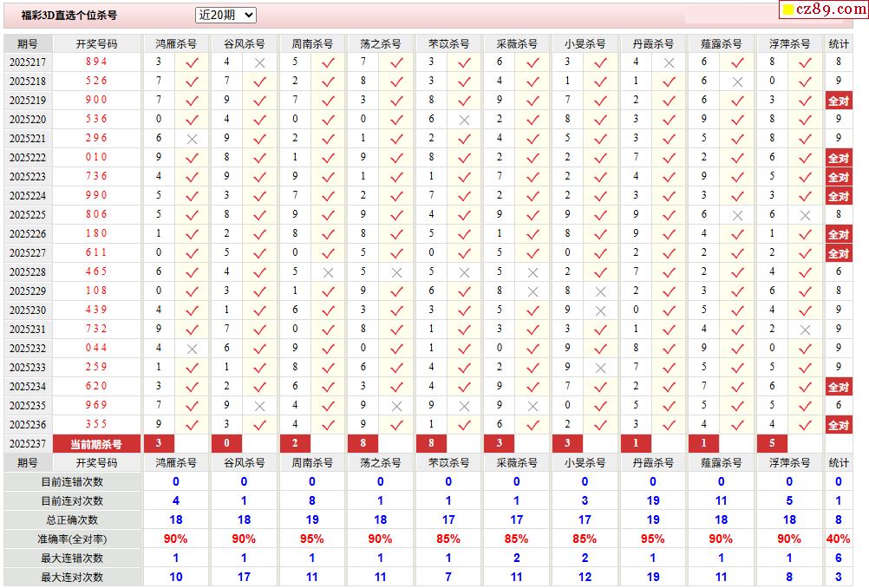869x588 pixels.
Task: Click the red checkmark for 谷风杀号 in period 2025229
Action: pos(259,292)
